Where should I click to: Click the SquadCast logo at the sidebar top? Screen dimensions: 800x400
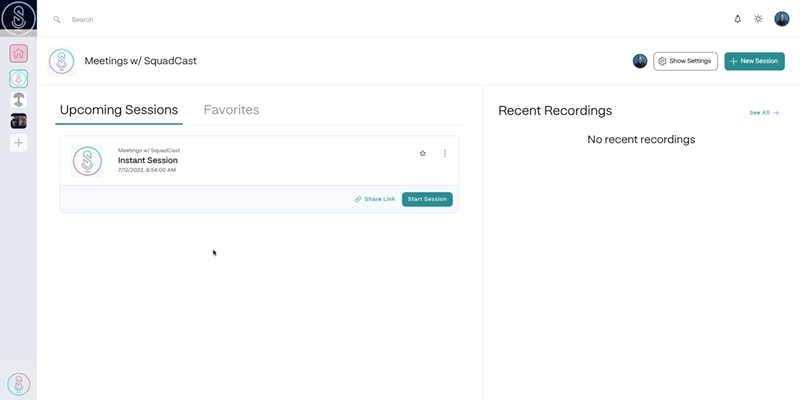tap(18, 18)
